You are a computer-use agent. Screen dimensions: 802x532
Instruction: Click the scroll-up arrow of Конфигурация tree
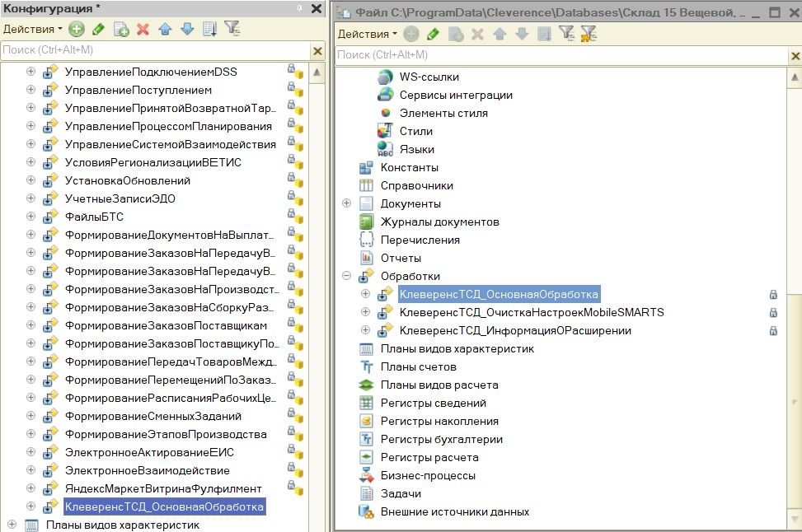point(317,72)
